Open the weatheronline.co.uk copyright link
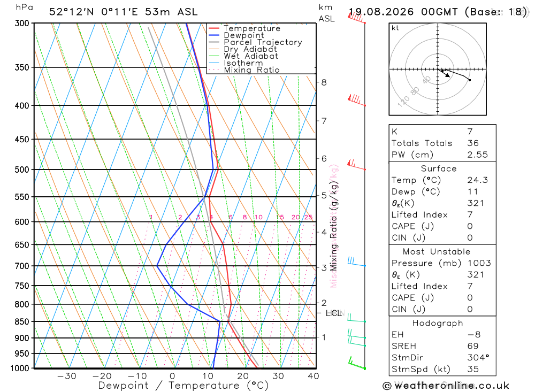The image size is (535, 392). tap(446, 386)
